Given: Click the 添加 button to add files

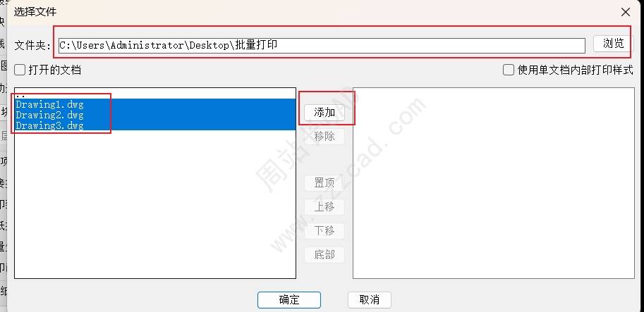Looking at the screenshot, I should 324,113.
